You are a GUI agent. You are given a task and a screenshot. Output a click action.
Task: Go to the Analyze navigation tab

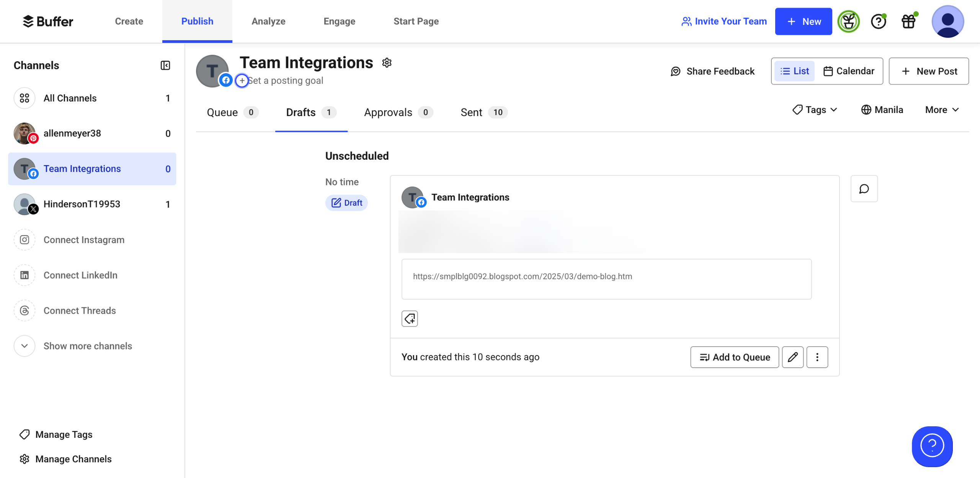[268, 21]
